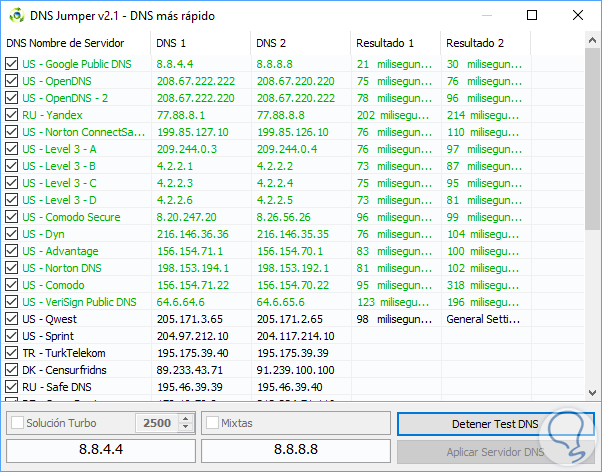Screen dimensions: 602x472
Task: Enable the Mixtas checkbox
Action: [x=212, y=423]
